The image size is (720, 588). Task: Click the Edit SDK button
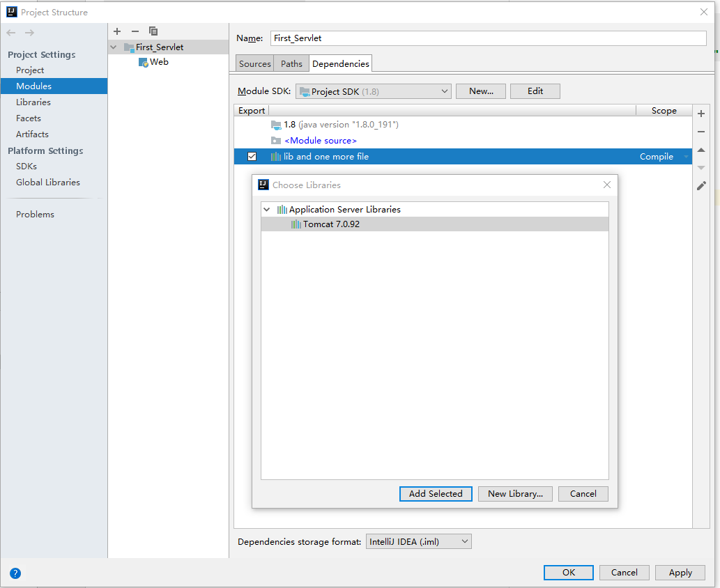click(x=535, y=91)
